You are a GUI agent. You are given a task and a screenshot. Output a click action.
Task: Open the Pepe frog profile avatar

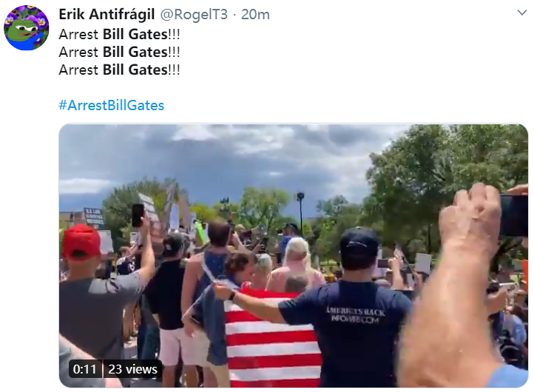click(26, 27)
